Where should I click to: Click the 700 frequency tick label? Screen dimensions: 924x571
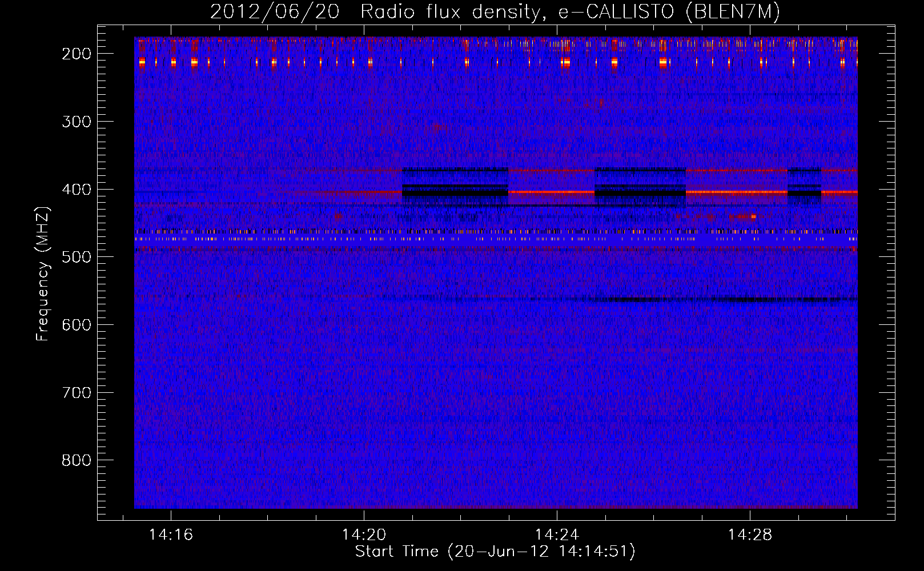pos(77,393)
